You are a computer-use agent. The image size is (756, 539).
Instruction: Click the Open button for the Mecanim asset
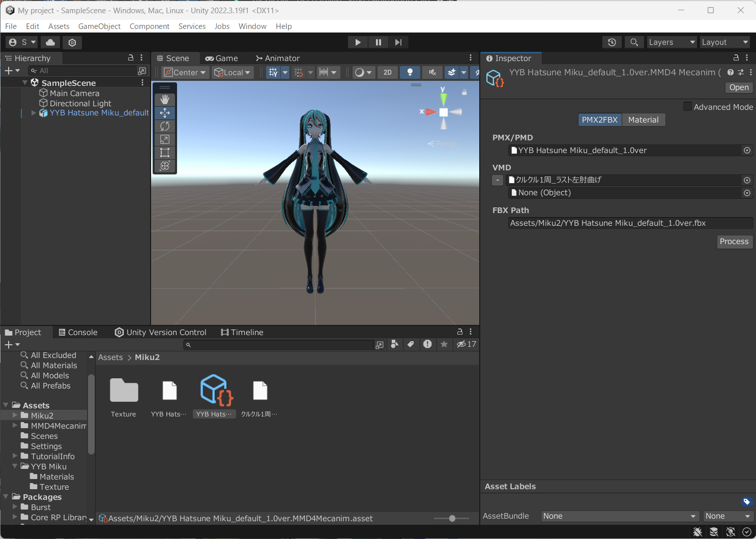(738, 87)
